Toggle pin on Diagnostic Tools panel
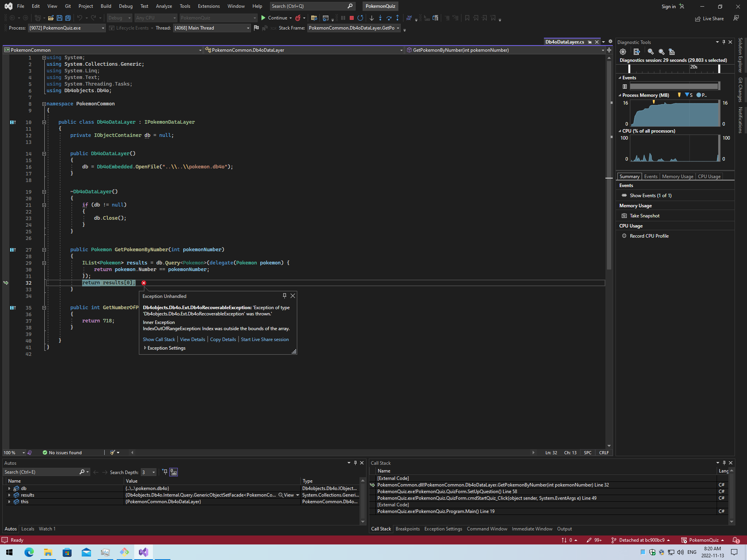This screenshot has width=747, height=560. (x=724, y=42)
